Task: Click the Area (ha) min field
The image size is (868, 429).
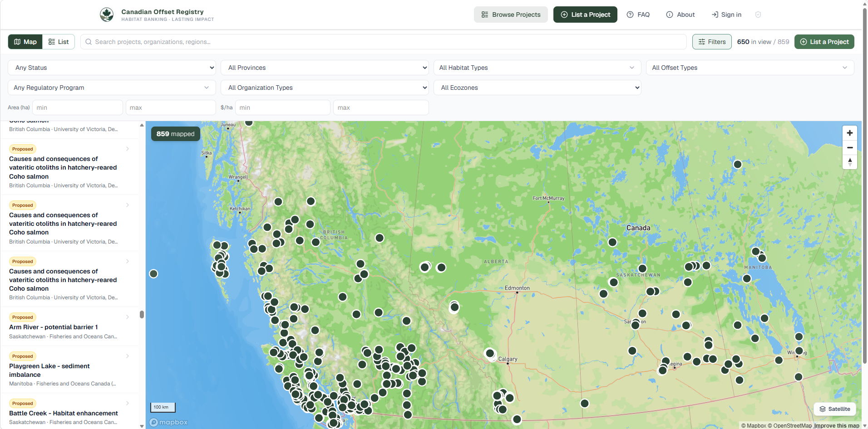Action: tap(78, 107)
